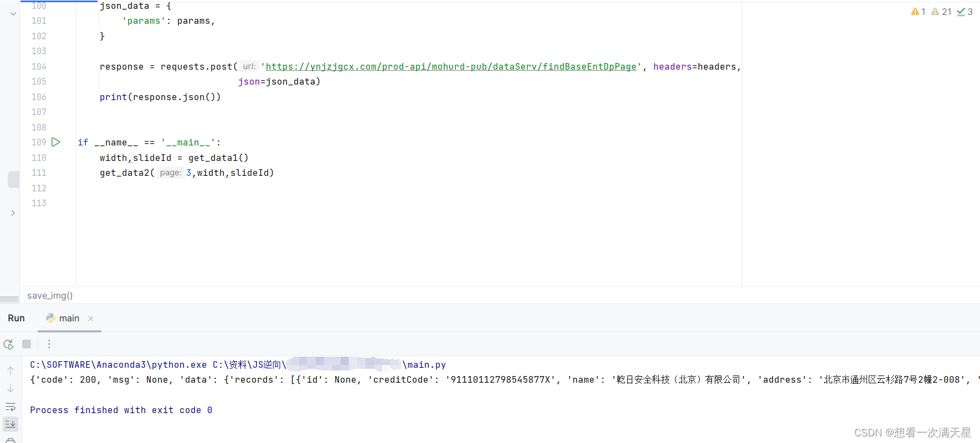Expand the left sidebar right chevron
The image size is (980, 443).
coord(13,213)
